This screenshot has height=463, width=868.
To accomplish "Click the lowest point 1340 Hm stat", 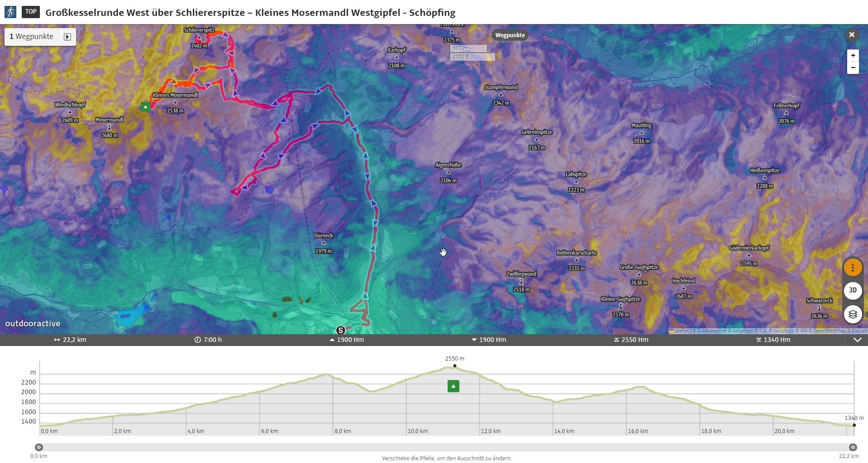I will (x=773, y=340).
